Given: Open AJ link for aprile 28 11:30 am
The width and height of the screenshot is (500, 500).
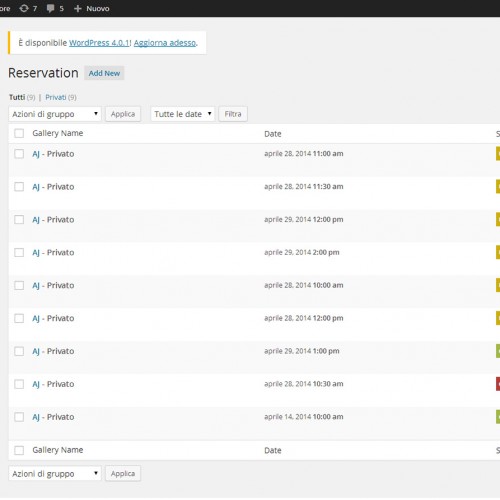Looking at the screenshot, I should coord(36,187).
